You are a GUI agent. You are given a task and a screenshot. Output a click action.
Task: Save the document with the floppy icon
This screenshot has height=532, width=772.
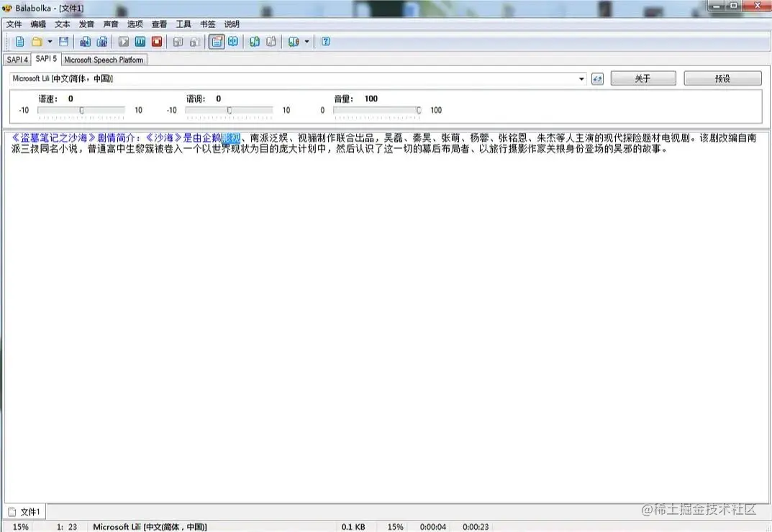(x=63, y=42)
